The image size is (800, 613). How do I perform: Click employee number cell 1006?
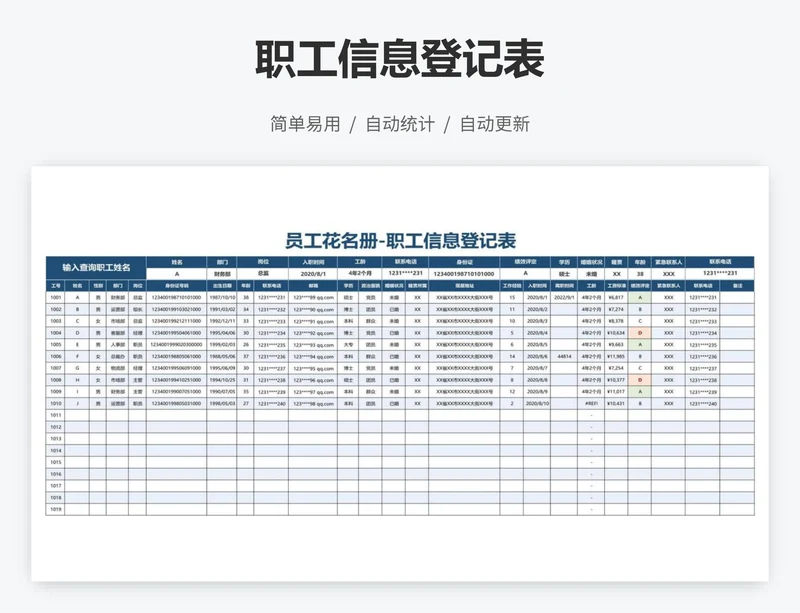[56, 356]
